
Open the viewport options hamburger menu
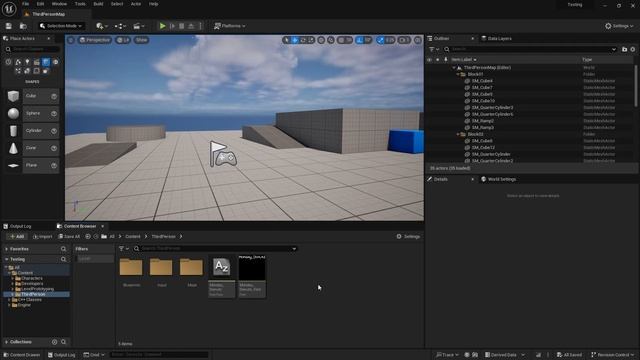point(71,40)
